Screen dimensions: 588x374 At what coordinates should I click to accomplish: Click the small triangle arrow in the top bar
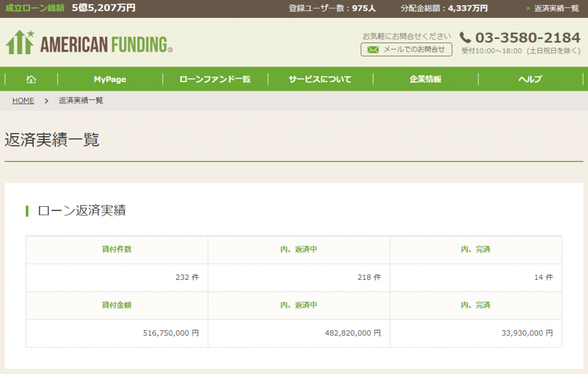tap(528, 9)
